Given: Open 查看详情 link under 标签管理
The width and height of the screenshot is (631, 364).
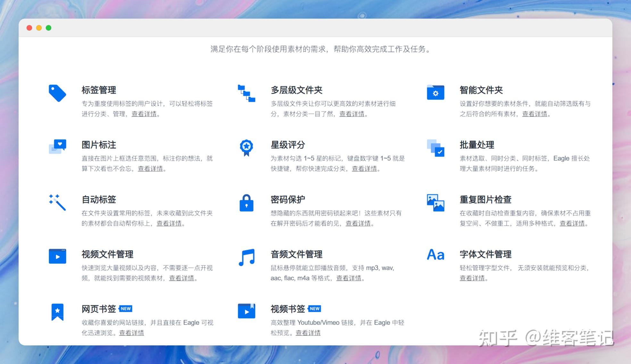Looking at the screenshot, I should (144, 114).
